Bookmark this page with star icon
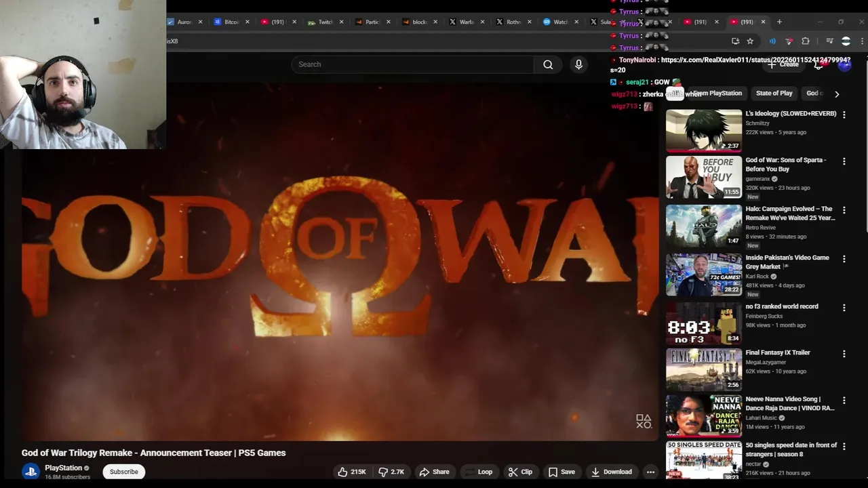Viewport: 868px width, 488px height. click(x=750, y=41)
